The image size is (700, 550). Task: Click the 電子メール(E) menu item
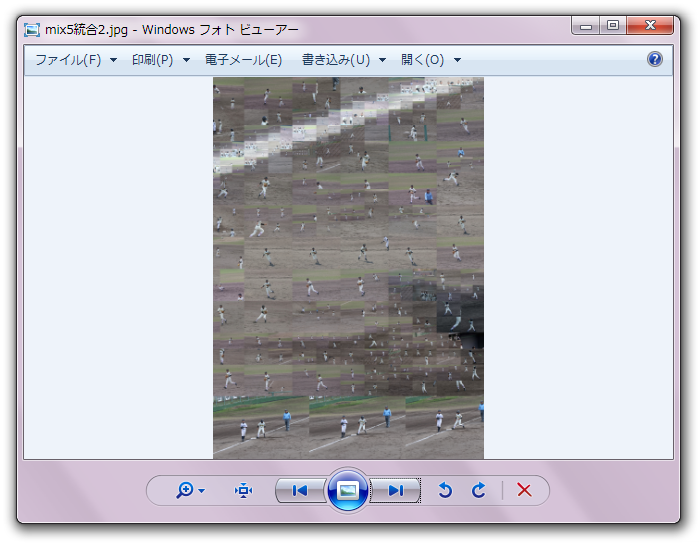[243, 60]
